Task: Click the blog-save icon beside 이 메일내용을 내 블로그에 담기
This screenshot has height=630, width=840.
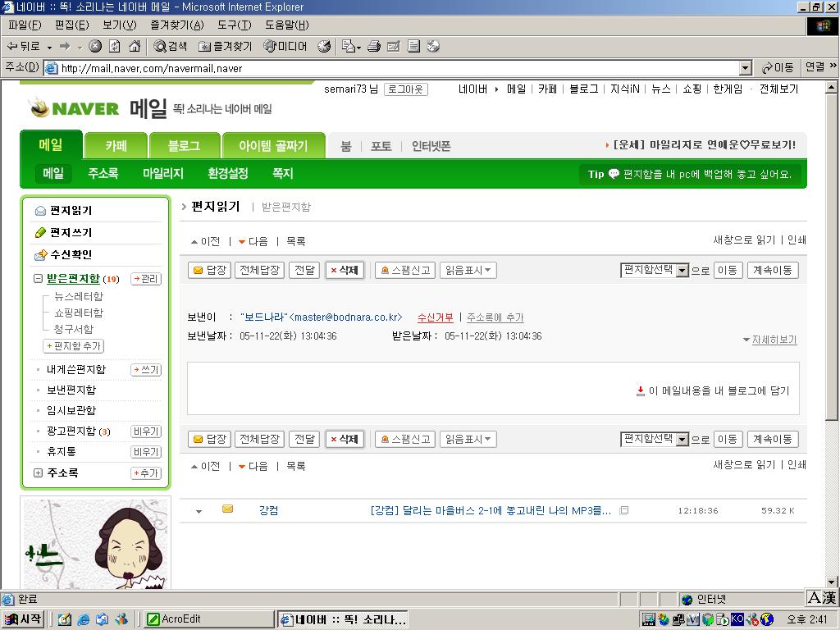Action: point(640,390)
